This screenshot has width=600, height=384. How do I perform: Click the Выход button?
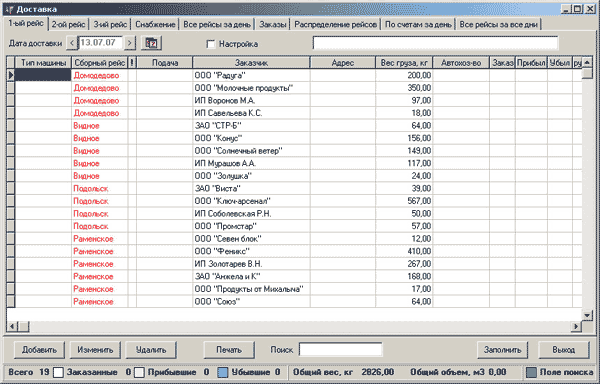tap(563, 350)
